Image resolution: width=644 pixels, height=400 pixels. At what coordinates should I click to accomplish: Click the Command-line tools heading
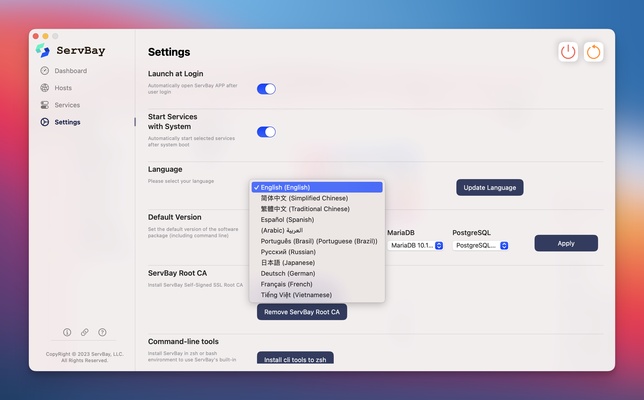point(183,342)
